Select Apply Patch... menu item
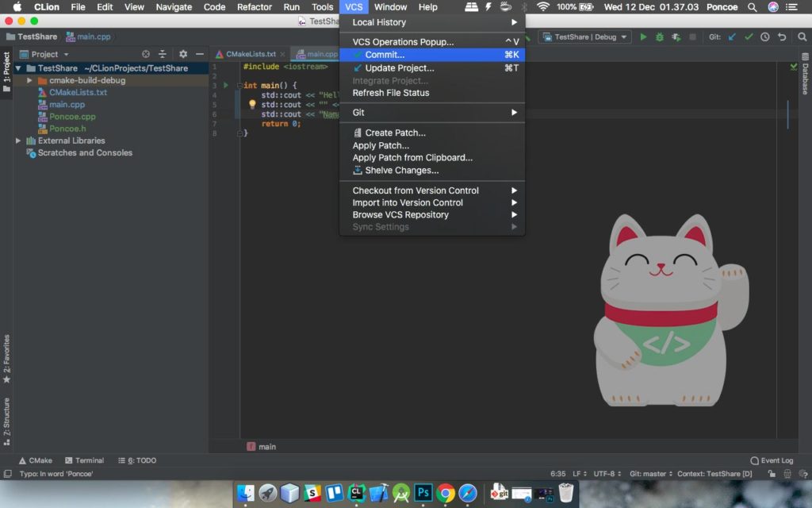The width and height of the screenshot is (812, 508). click(432, 146)
